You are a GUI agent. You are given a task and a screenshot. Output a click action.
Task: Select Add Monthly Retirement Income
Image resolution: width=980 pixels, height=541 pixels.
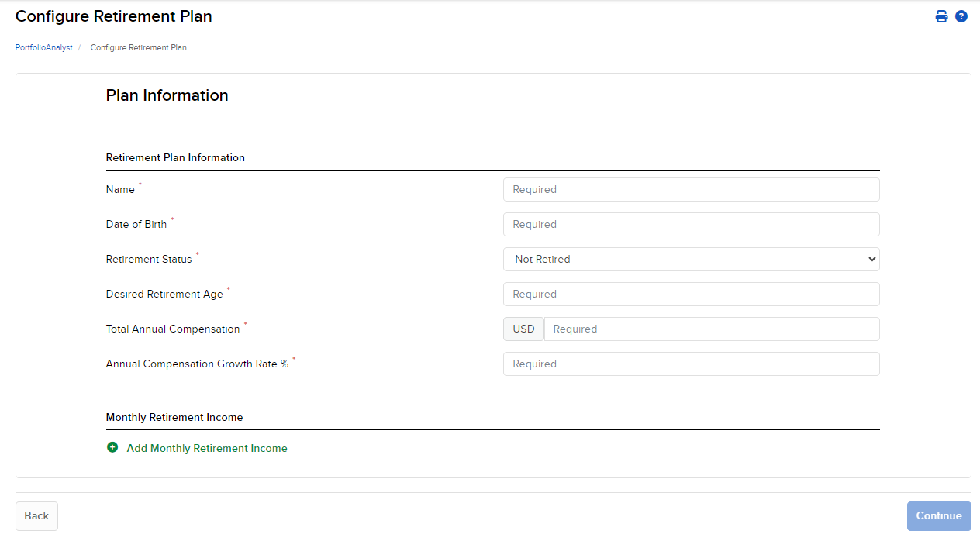(x=206, y=448)
